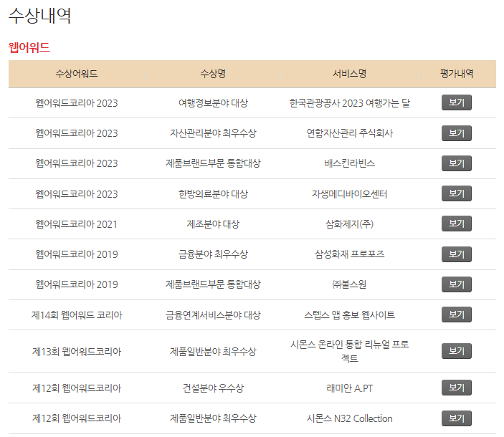Screen dimensions: 504x437
Task: Select the ㈜불스원 service name
Action: pyautogui.click(x=349, y=284)
